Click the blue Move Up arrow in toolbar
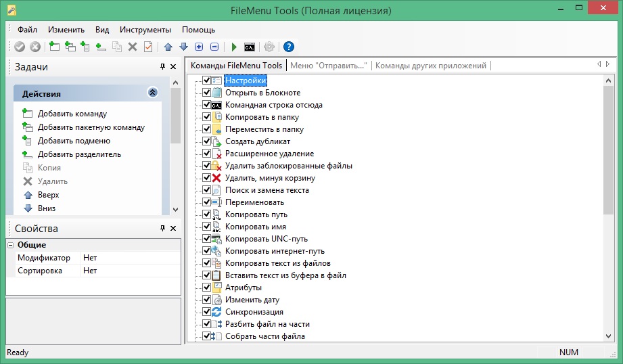This screenshot has height=364, width=623. point(168,47)
